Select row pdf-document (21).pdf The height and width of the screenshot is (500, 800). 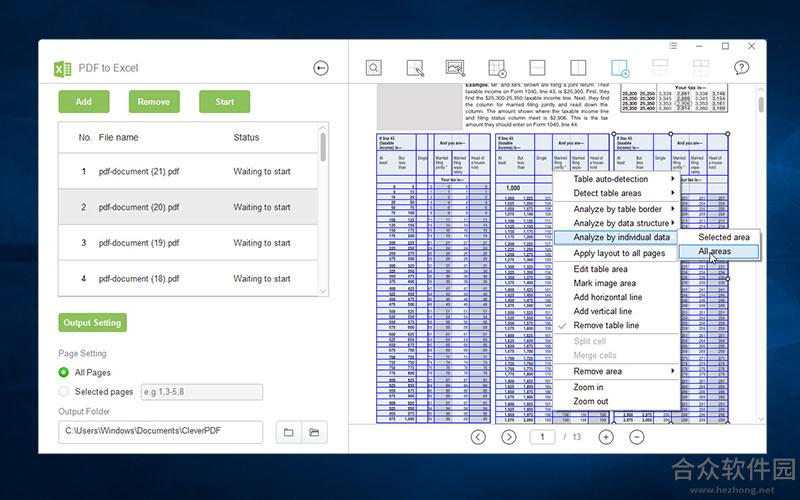click(188, 171)
